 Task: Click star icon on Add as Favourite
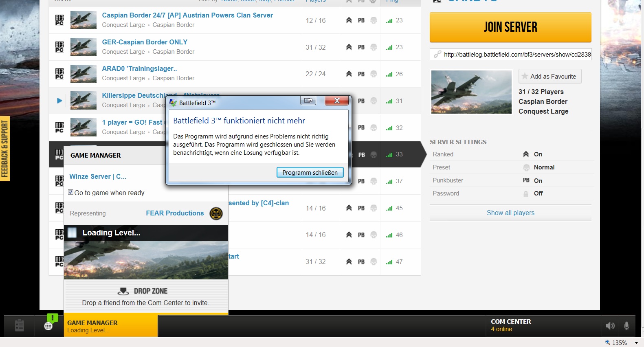pyautogui.click(x=525, y=76)
